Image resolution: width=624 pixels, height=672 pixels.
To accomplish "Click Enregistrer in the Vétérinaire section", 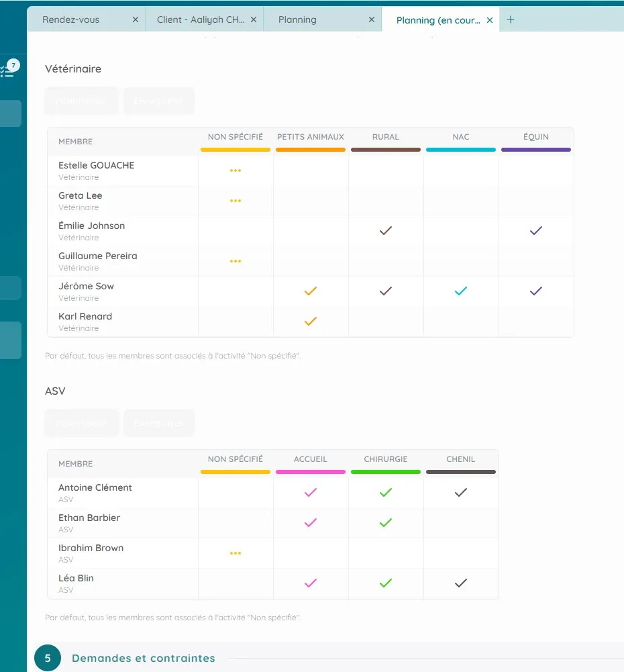I will [159, 100].
